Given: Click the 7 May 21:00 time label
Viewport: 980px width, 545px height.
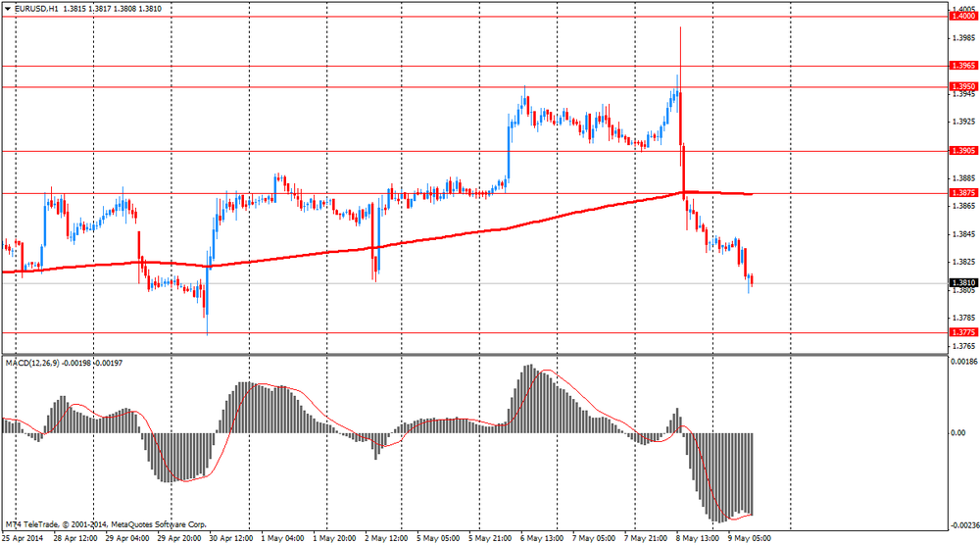Looking at the screenshot, I should (646, 538).
